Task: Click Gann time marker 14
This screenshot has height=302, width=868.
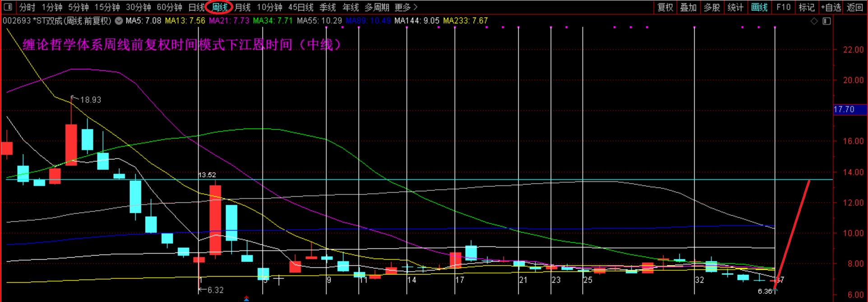Action: (411, 280)
